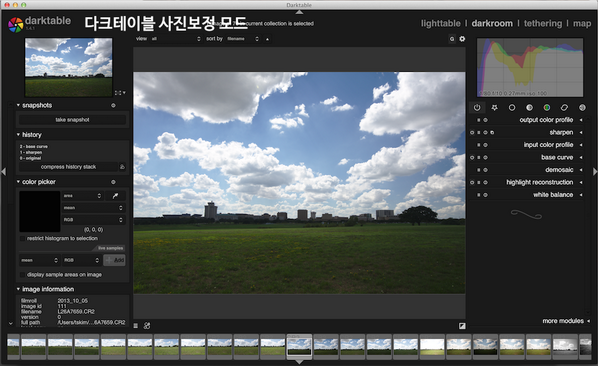Open the basic modules group

tap(512, 108)
